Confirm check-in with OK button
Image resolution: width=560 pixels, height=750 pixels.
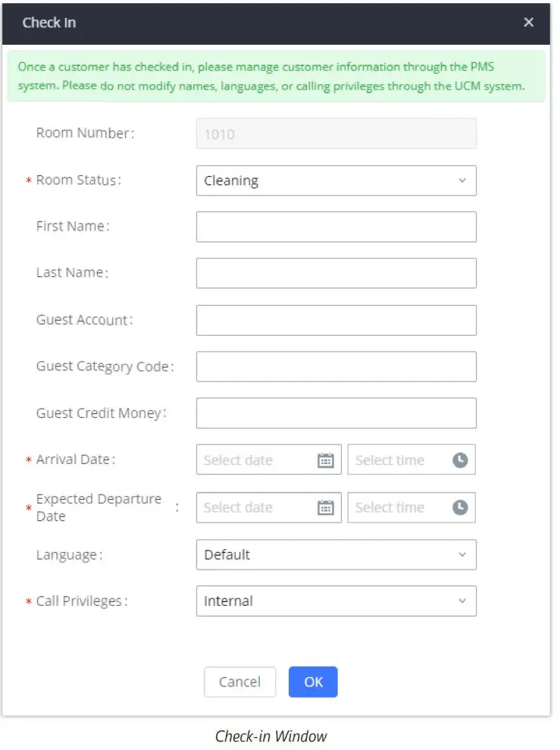(313, 682)
